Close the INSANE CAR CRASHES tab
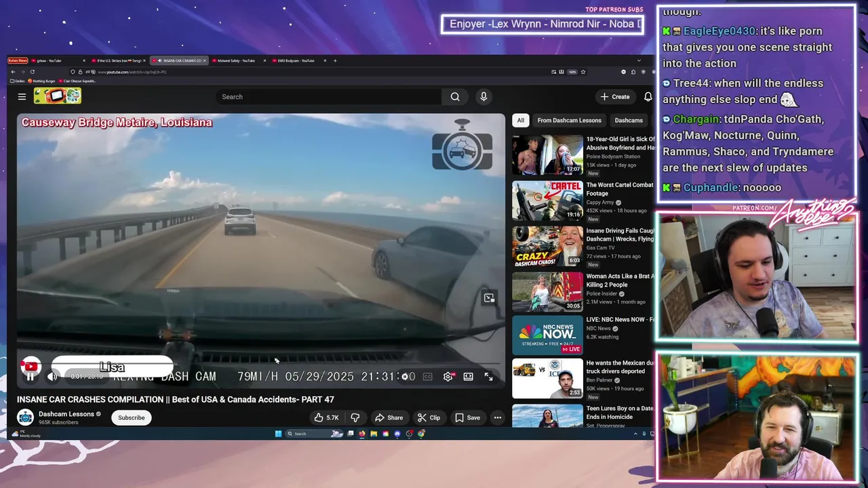The height and width of the screenshot is (488, 868). point(204,60)
